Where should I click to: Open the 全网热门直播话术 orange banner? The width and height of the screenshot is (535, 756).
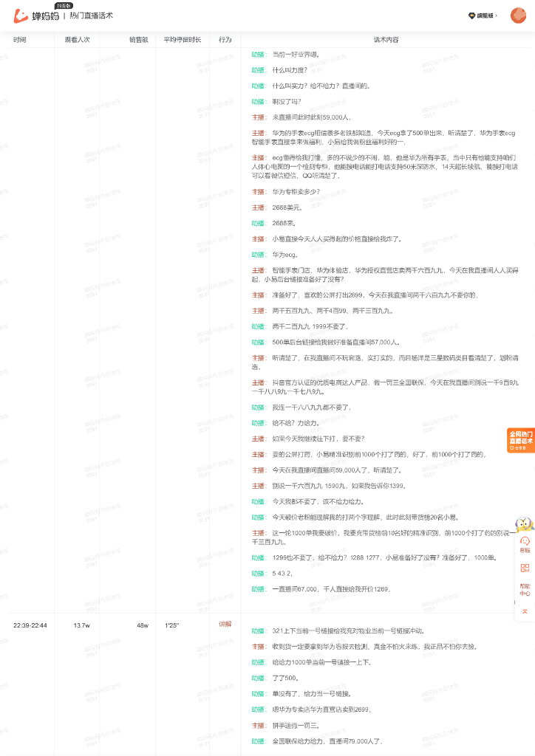pos(521,440)
